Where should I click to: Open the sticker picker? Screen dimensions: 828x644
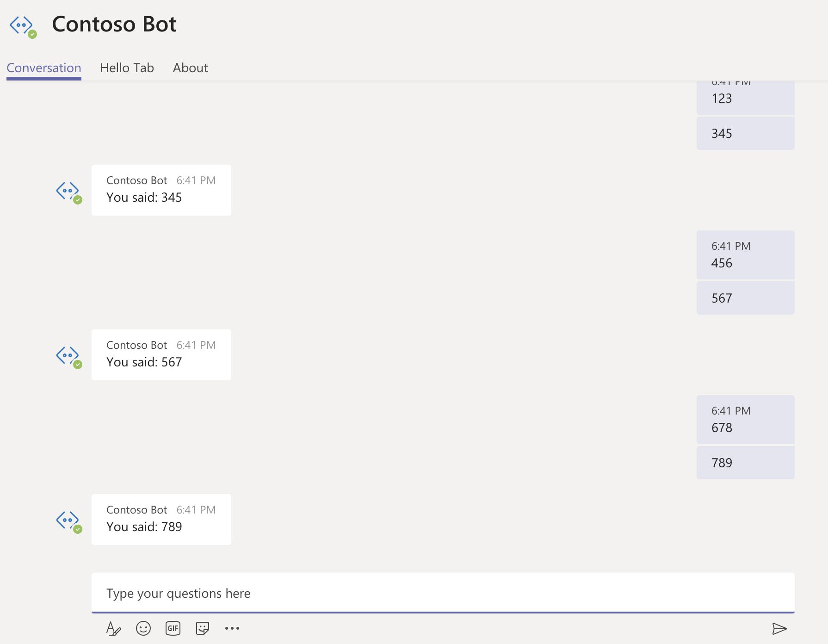pyautogui.click(x=203, y=628)
